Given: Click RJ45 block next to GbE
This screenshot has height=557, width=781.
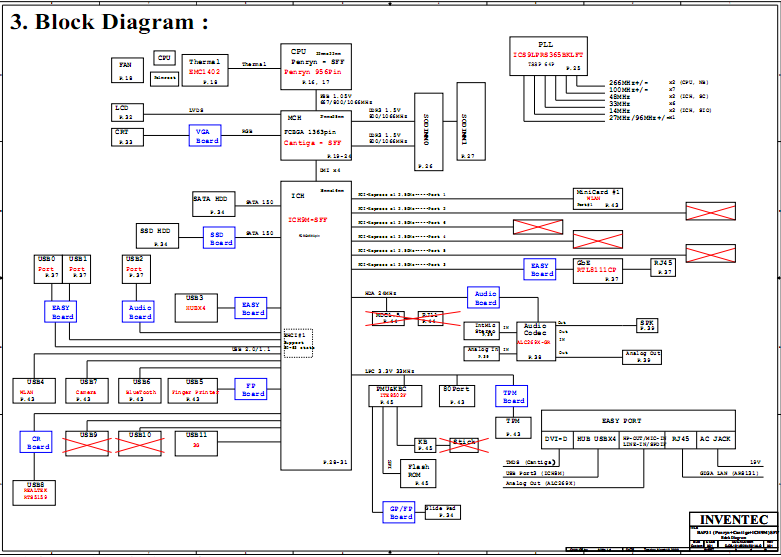Looking at the screenshot, I should [665, 268].
